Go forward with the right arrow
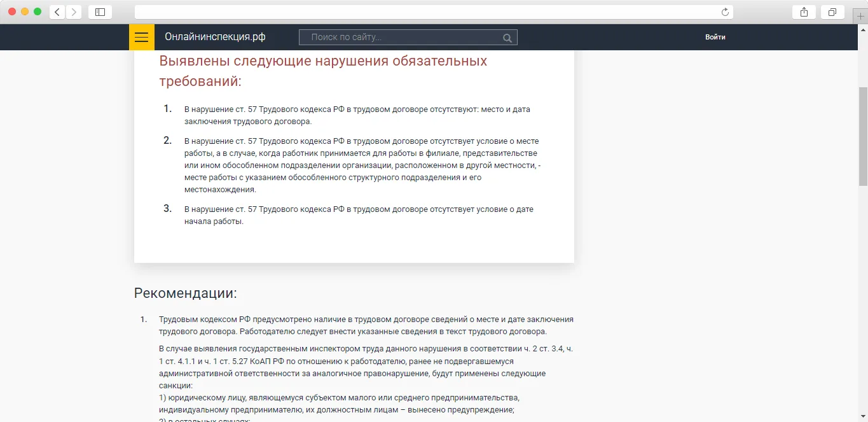The image size is (868, 422). (74, 12)
